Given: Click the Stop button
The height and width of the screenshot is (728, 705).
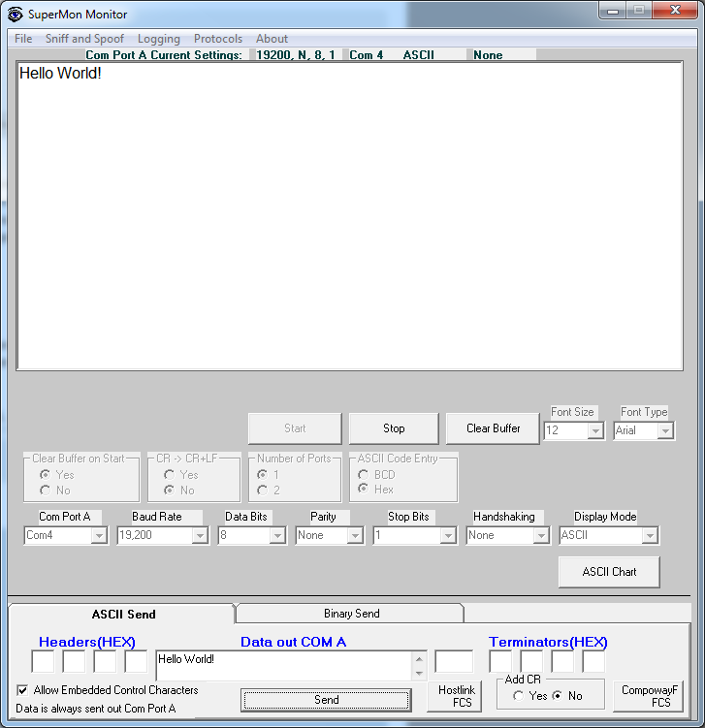Looking at the screenshot, I should click(394, 428).
